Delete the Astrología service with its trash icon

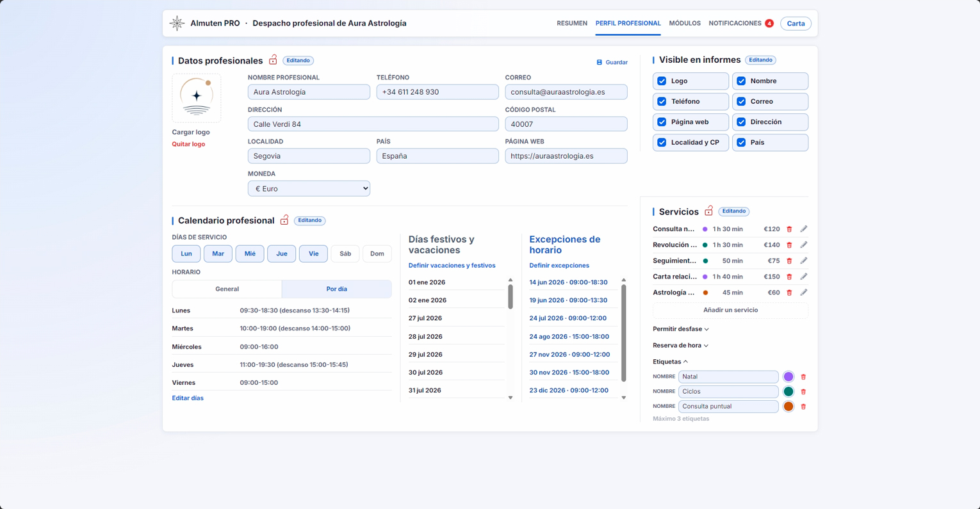(x=789, y=293)
